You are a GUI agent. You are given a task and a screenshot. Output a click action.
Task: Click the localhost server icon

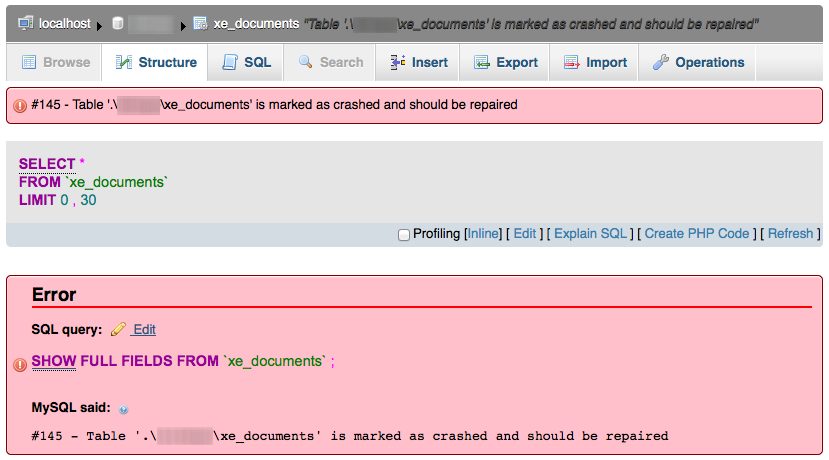[26, 22]
